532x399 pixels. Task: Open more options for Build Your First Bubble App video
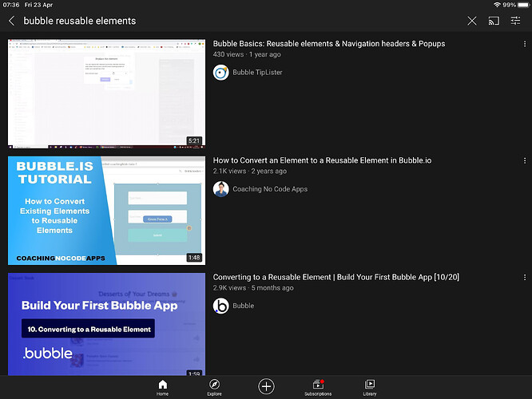(x=525, y=277)
